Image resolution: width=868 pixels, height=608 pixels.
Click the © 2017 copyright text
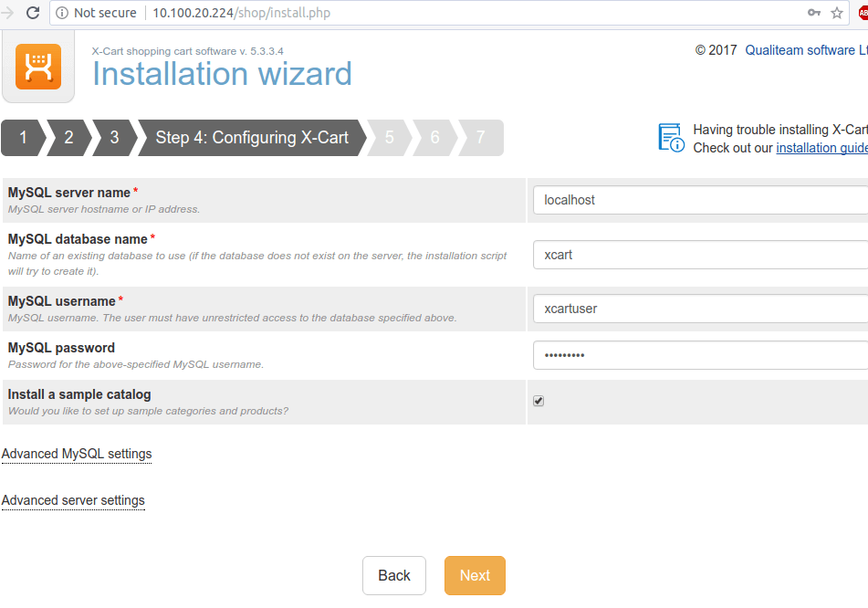[x=716, y=50]
